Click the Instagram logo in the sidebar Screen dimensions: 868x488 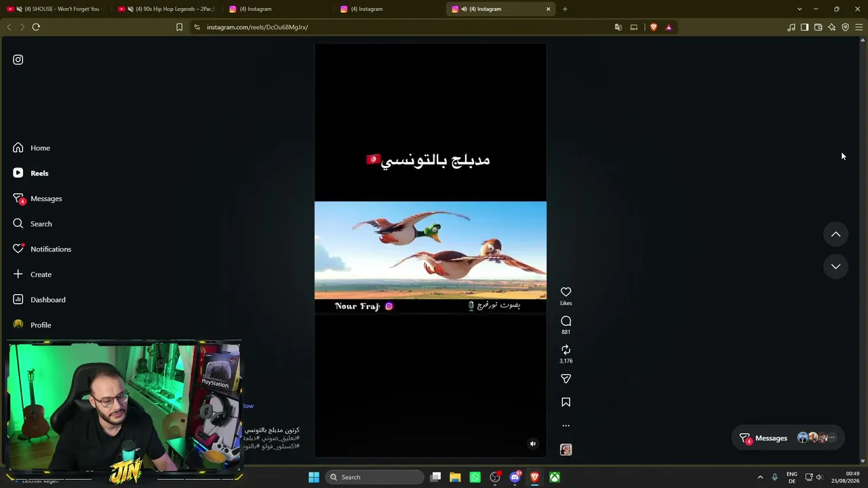[18, 60]
